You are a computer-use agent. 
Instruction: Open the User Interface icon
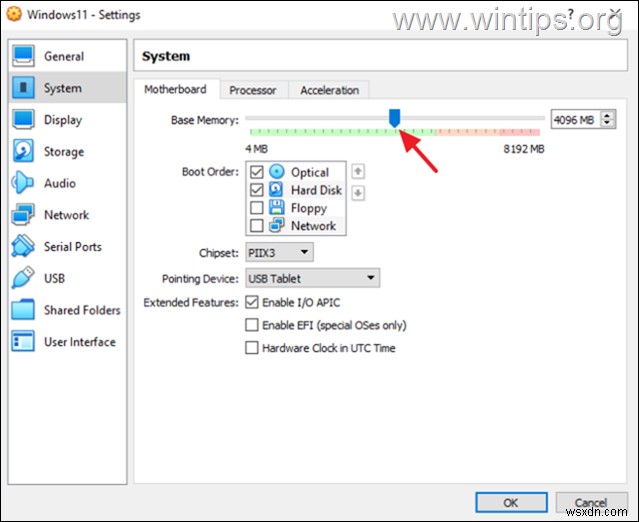coord(23,341)
